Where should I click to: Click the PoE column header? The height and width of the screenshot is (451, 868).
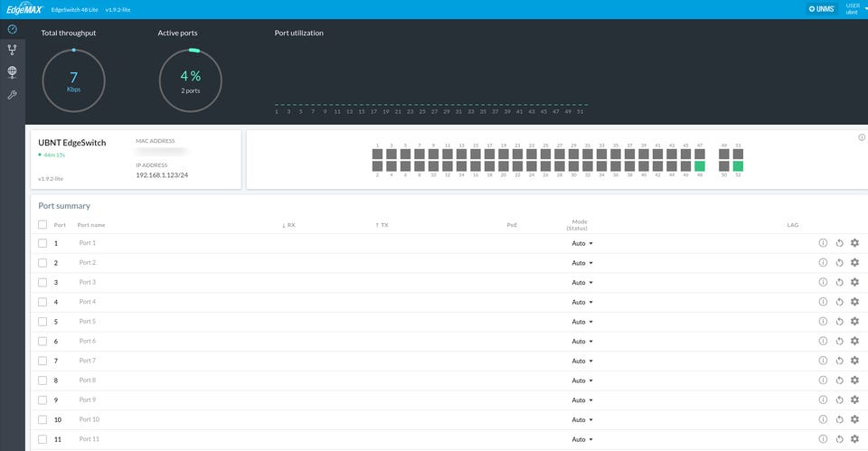[x=512, y=225]
